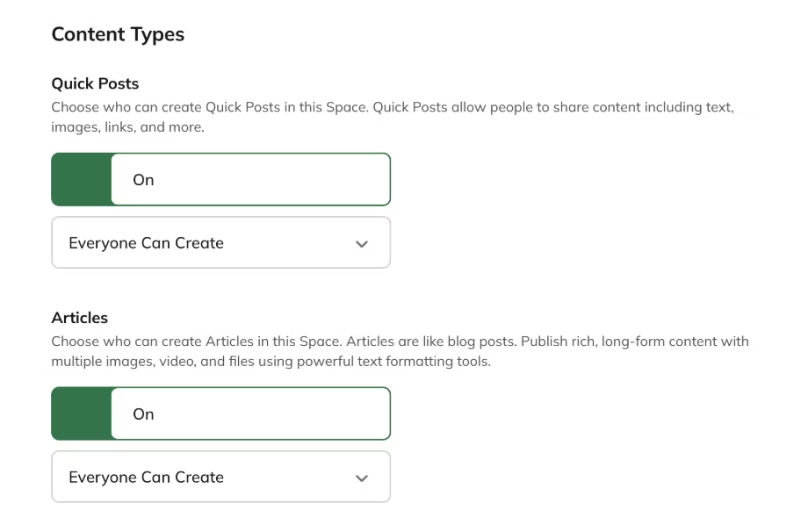Click the green handle of Quick Posts toggle
801x532 pixels.
point(82,179)
